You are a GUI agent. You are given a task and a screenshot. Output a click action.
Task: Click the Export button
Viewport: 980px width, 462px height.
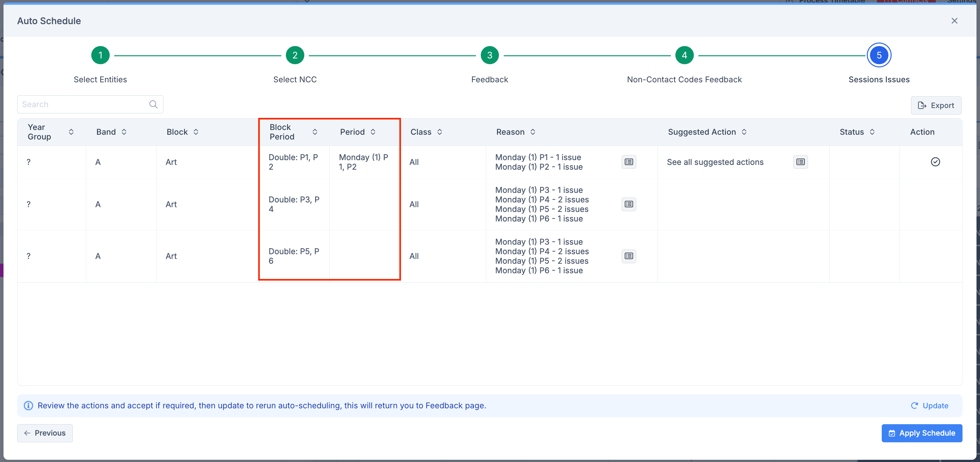935,105
